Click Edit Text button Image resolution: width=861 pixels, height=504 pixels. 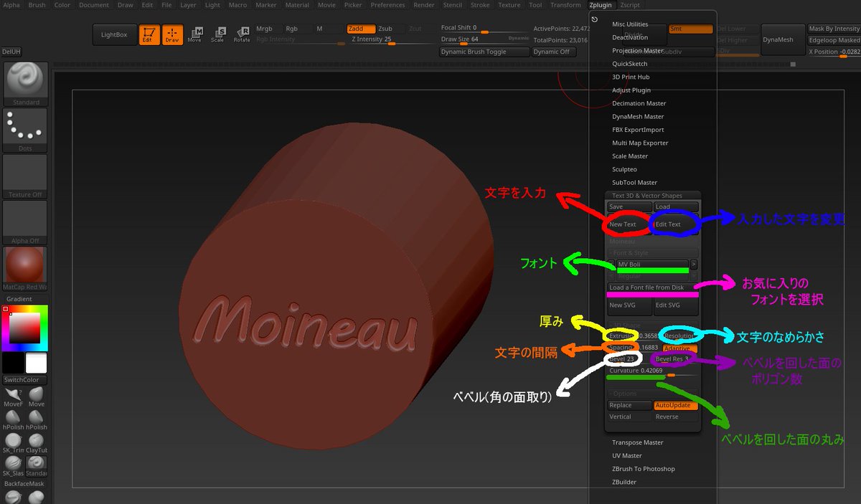coord(675,224)
